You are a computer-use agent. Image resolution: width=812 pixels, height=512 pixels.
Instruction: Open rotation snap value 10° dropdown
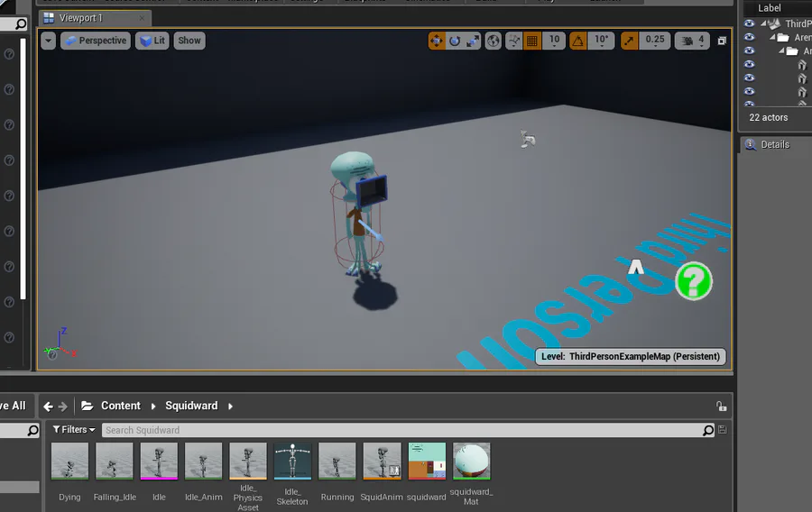click(601, 41)
